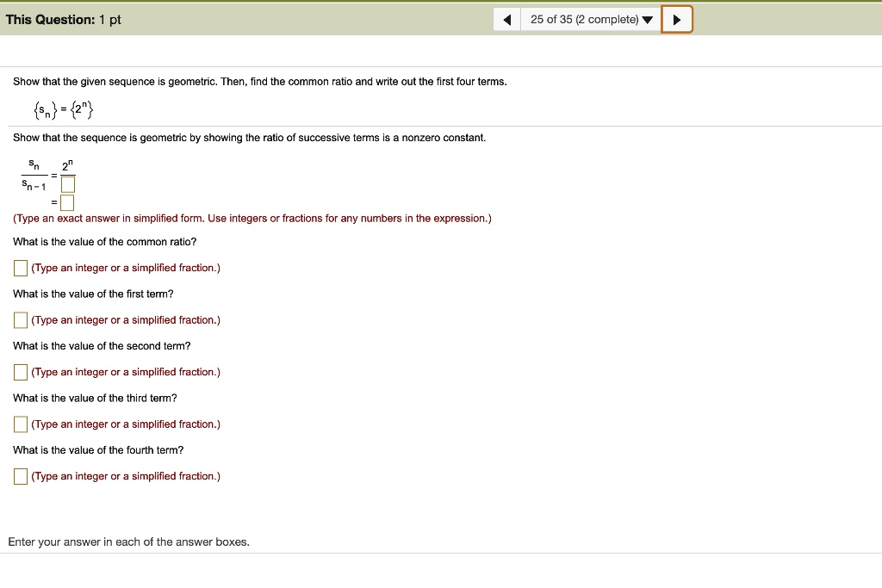
Task: Expand the '25 of 35 (2 complete)' list
Action: pyautogui.click(x=590, y=18)
